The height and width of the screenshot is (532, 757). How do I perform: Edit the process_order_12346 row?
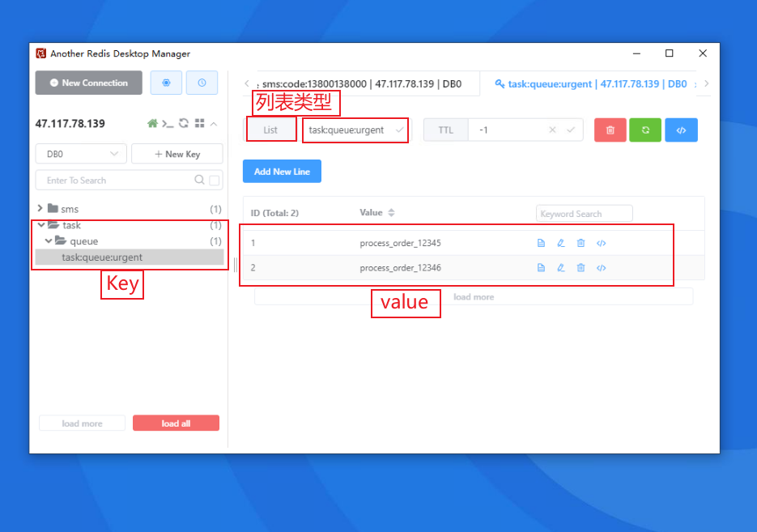pos(561,267)
